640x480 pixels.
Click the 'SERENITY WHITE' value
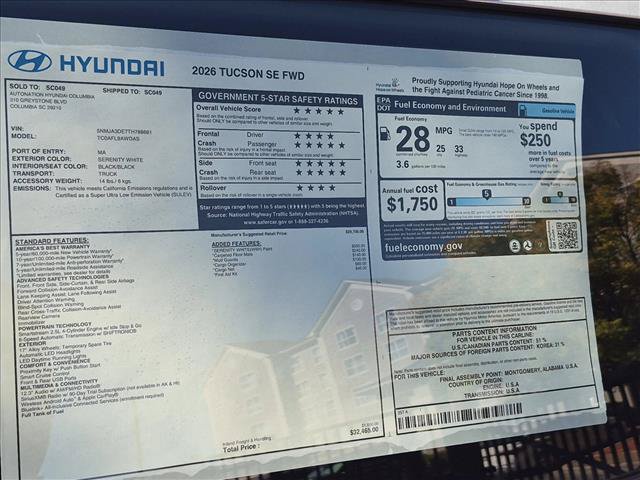tap(120, 160)
